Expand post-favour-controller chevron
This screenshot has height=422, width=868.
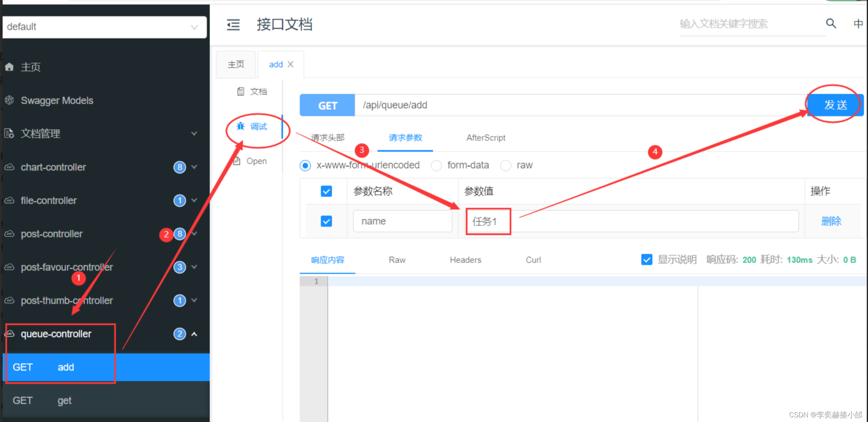(x=194, y=267)
